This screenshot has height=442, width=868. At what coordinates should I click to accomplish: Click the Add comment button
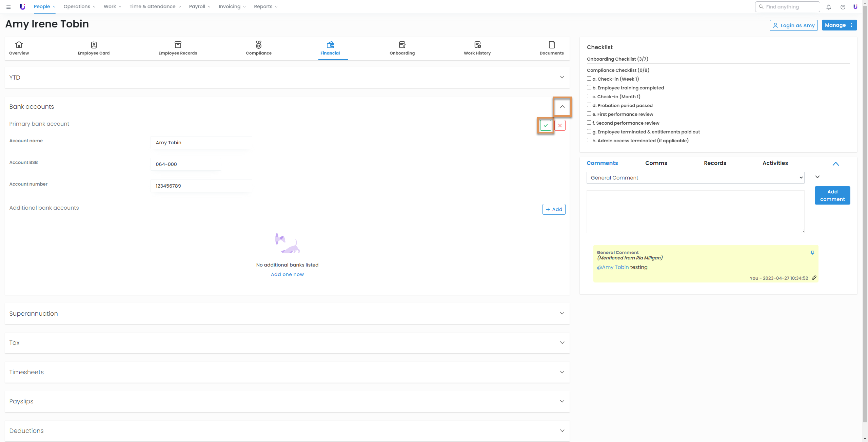click(x=832, y=195)
